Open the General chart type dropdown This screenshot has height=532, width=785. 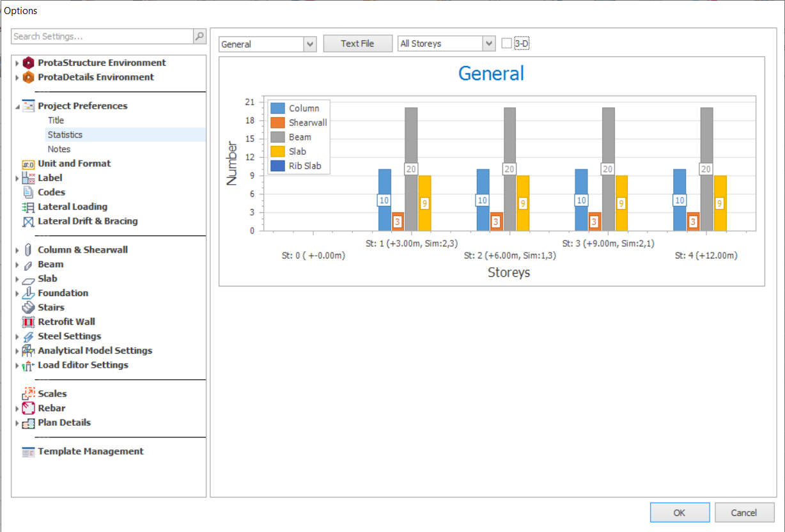(310, 43)
